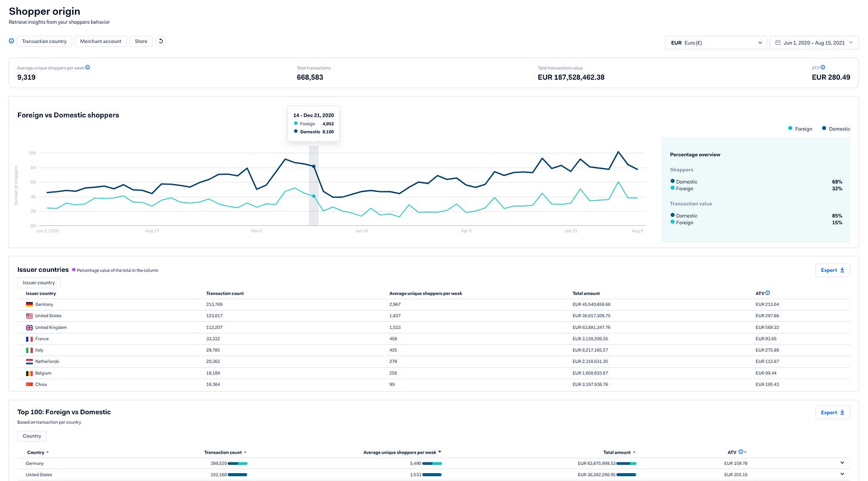Sort Top 100 table by Total amount
Screen dimensions: 868x481
pyautogui.click(x=620, y=452)
